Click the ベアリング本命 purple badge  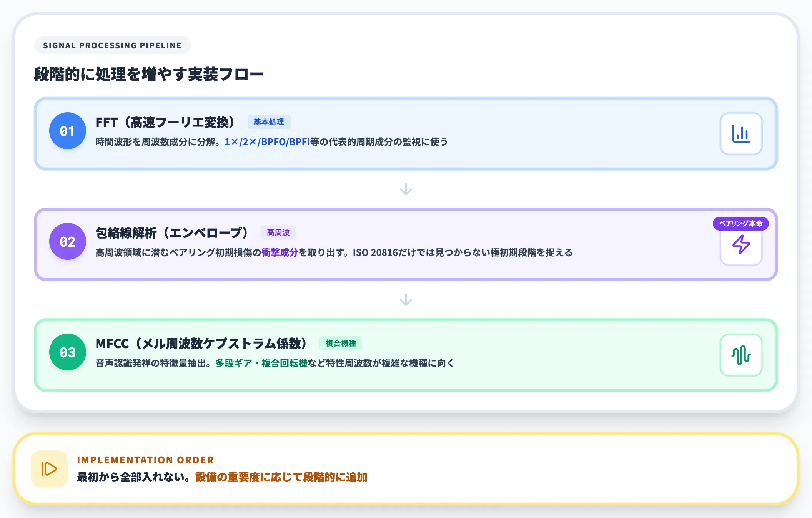[741, 224]
